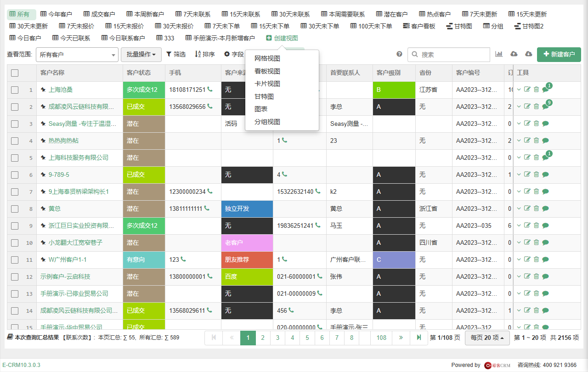Open the chart statistics icon beside search
This screenshot has height=372, width=588.
pos(499,54)
